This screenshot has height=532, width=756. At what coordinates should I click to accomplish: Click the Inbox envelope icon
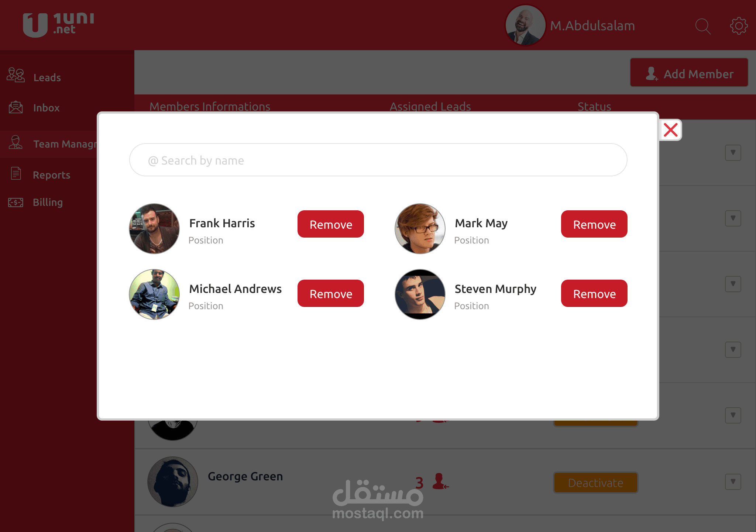click(16, 107)
